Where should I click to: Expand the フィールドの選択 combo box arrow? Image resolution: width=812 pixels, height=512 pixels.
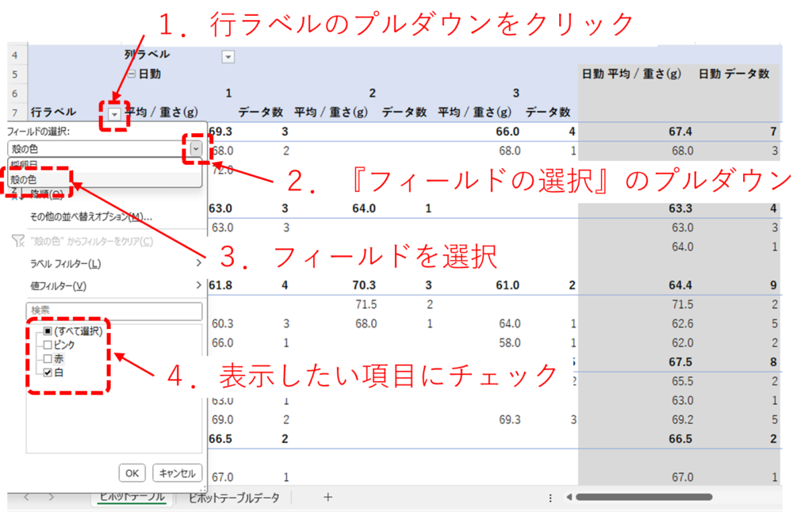click(x=196, y=148)
